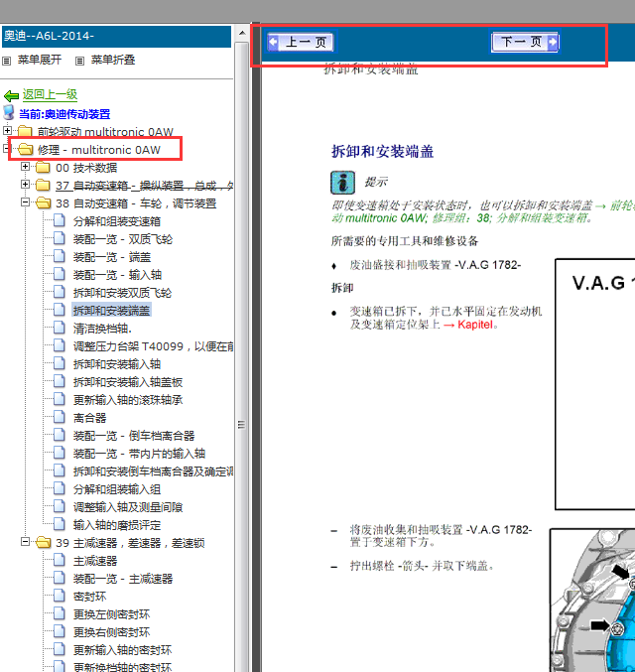Click folder icon of 00 技术数据
Viewport: 635px width, 672px height.
(x=43, y=167)
